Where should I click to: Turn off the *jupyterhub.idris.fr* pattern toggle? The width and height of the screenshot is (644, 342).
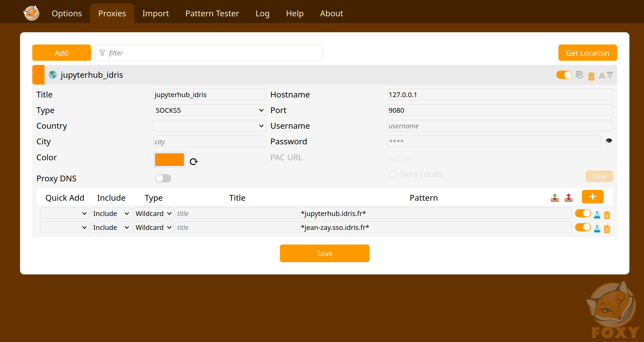583,213
